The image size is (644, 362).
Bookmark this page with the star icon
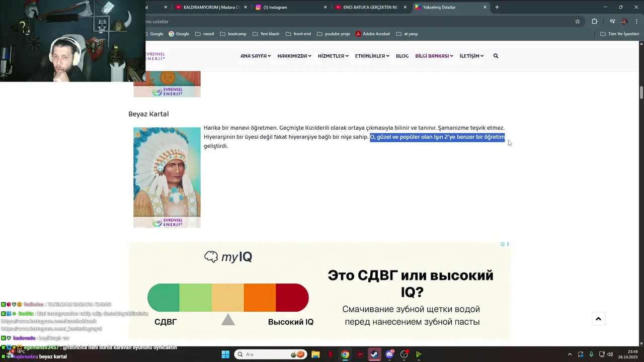point(578,22)
